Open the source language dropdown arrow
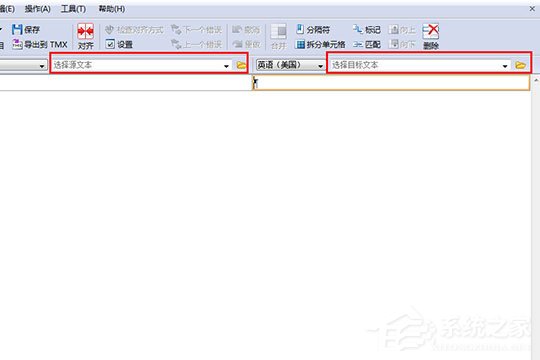 (x=42, y=65)
